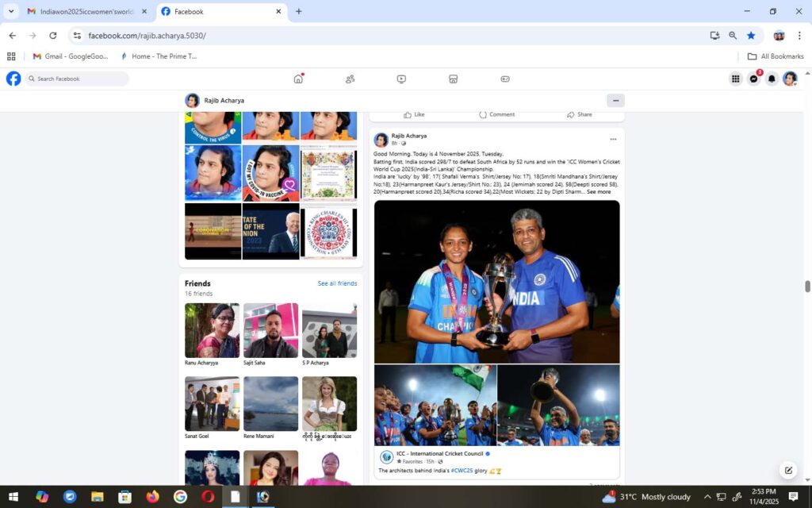Open the Facebook apps grid menu
Image resolution: width=812 pixels, height=508 pixels.
click(x=735, y=79)
